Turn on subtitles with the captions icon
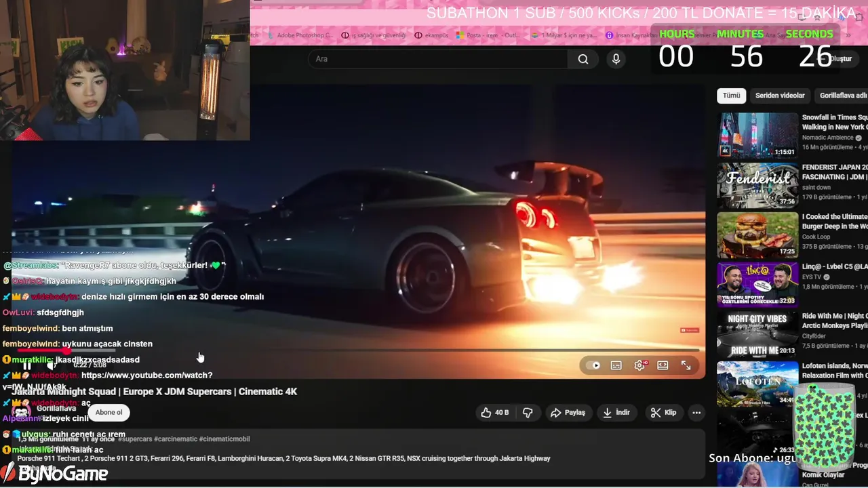The height and width of the screenshot is (488, 868). [x=616, y=365]
